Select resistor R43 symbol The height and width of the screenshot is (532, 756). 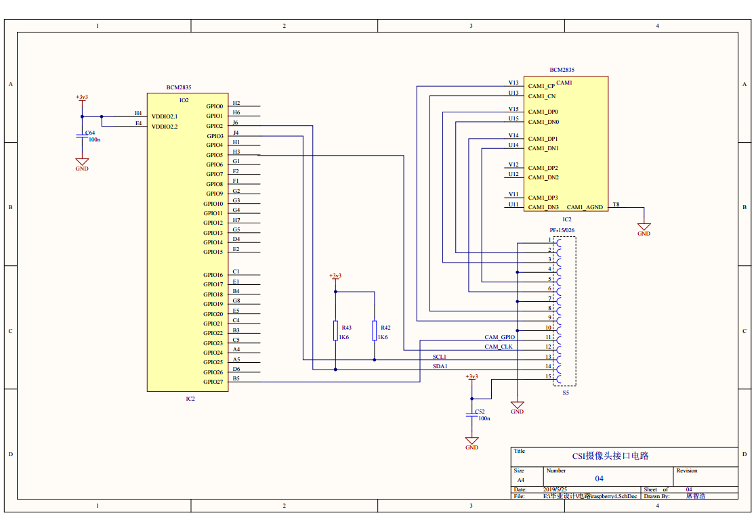pyautogui.click(x=335, y=330)
